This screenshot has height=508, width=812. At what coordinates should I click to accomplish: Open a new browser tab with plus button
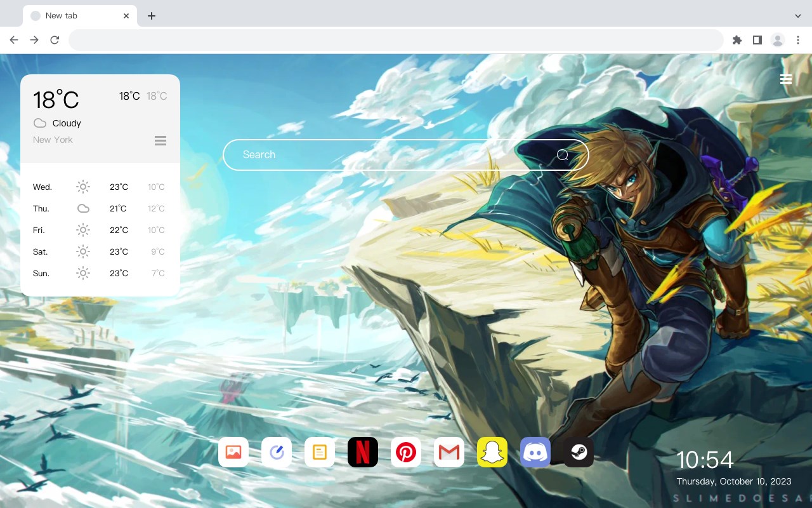151,16
